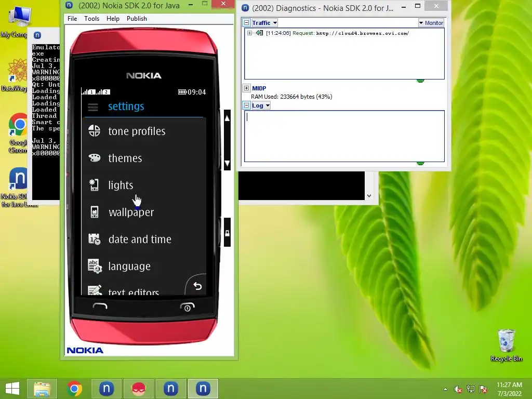Show hidden tray icons arrow
Image resolution: width=532 pixels, height=399 pixels.
point(445,389)
